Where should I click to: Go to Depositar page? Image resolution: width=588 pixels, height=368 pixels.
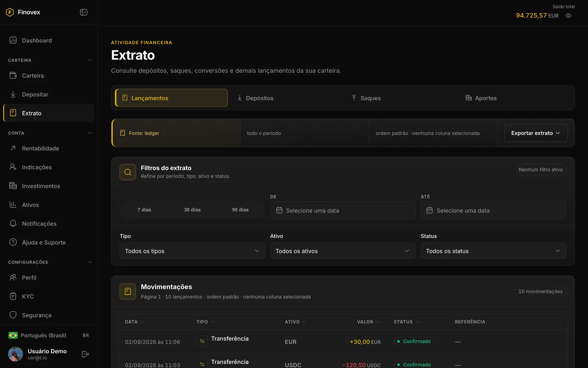(49, 94)
